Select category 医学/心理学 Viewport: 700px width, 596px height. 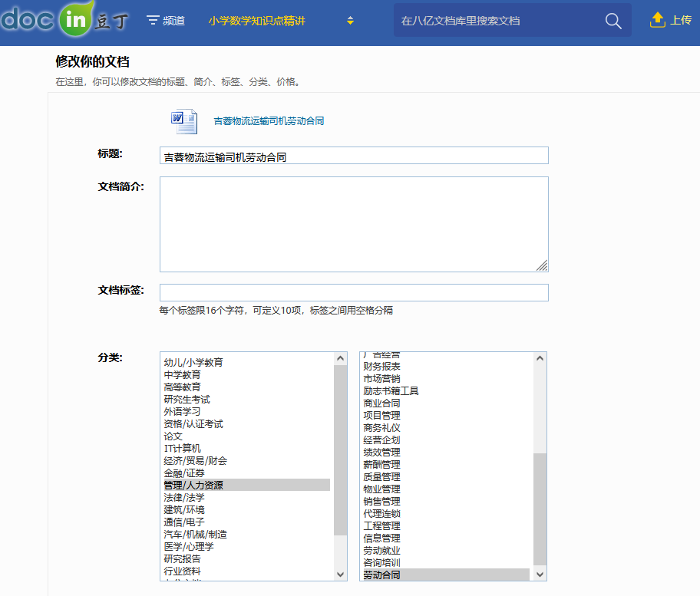pyautogui.click(x=247, y=546)
